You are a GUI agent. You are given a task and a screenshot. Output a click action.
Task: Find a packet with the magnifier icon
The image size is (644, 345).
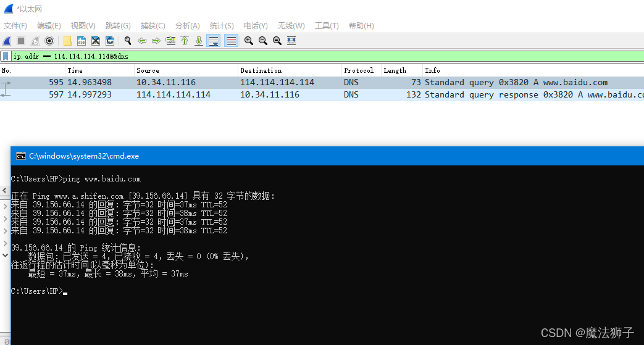(128, 41)
